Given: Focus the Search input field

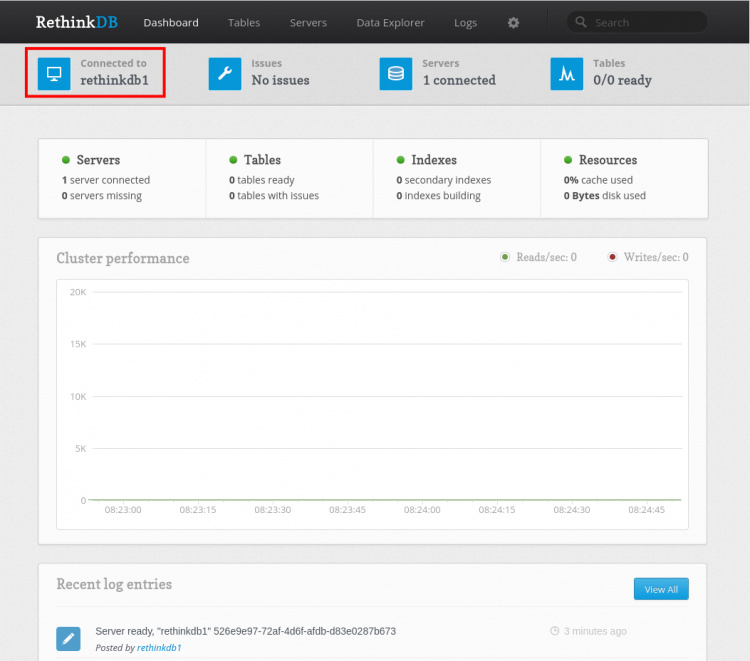Looking at the screenshot, I should (645, 22).
